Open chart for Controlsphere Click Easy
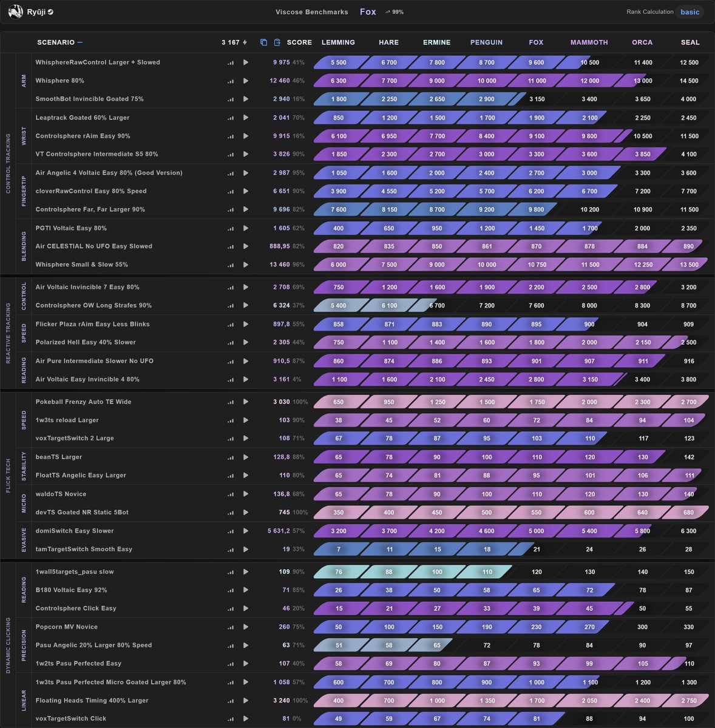 click(x=231, y=608)
